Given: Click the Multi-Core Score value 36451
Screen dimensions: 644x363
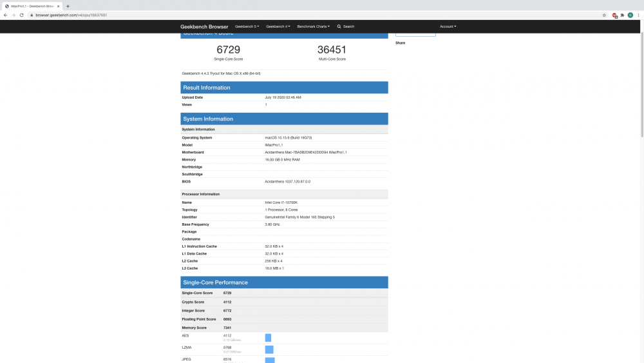Looking at the screenshot, I should [x=332, y=50].
